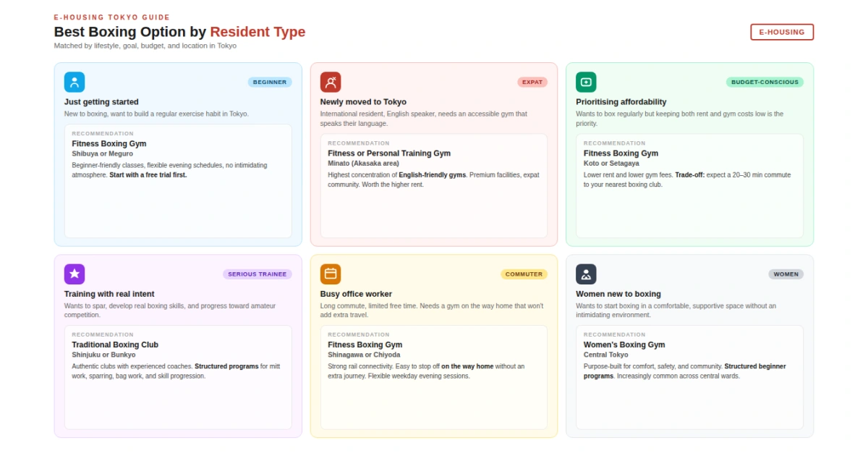The height and width of the screenshot is (456, 868).
Task: Open Traditional Boxing Club recommendation
Action: click(115, 345)
